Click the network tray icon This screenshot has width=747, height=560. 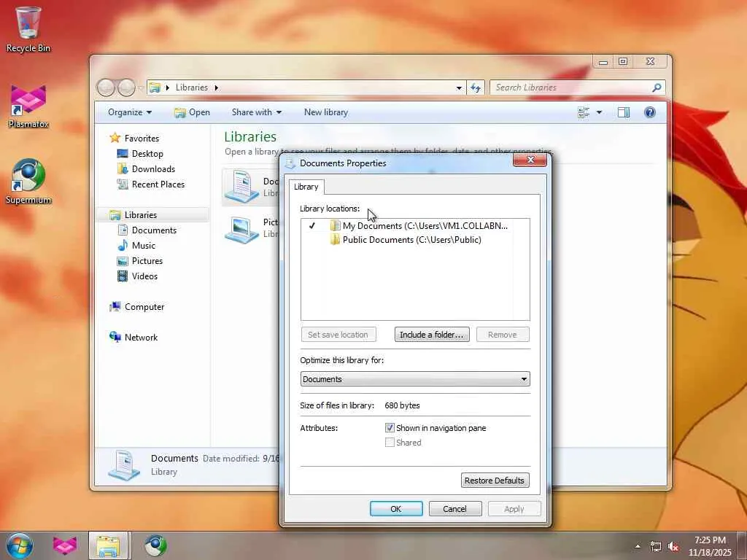pos(656,546)
